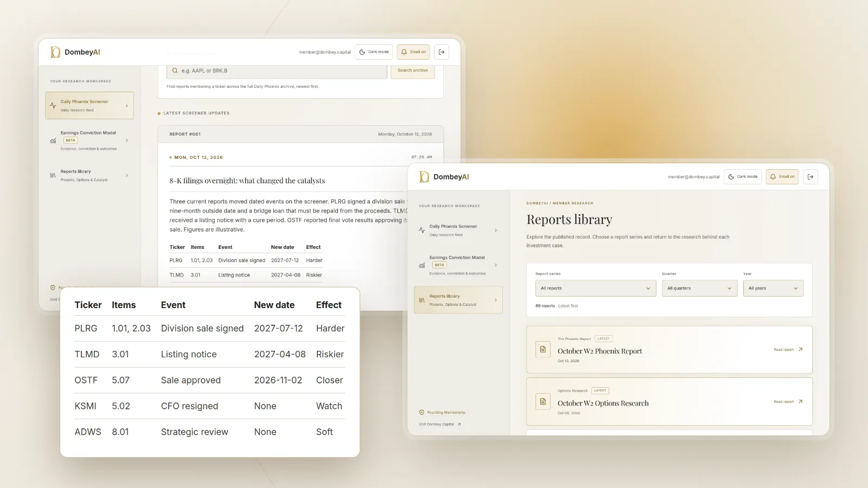Click the Watch effect in the enlarged table card
This screenshot has width=868, height=488.
[x=329, y=406]
